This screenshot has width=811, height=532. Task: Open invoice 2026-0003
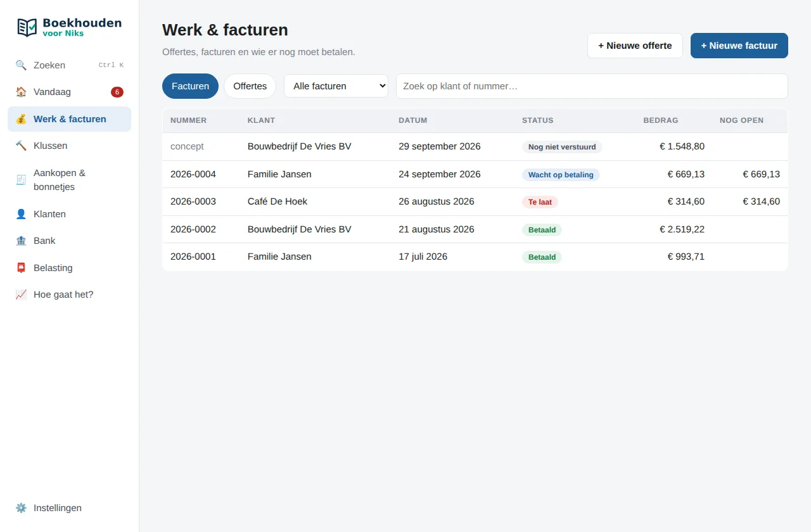(475, 201)
